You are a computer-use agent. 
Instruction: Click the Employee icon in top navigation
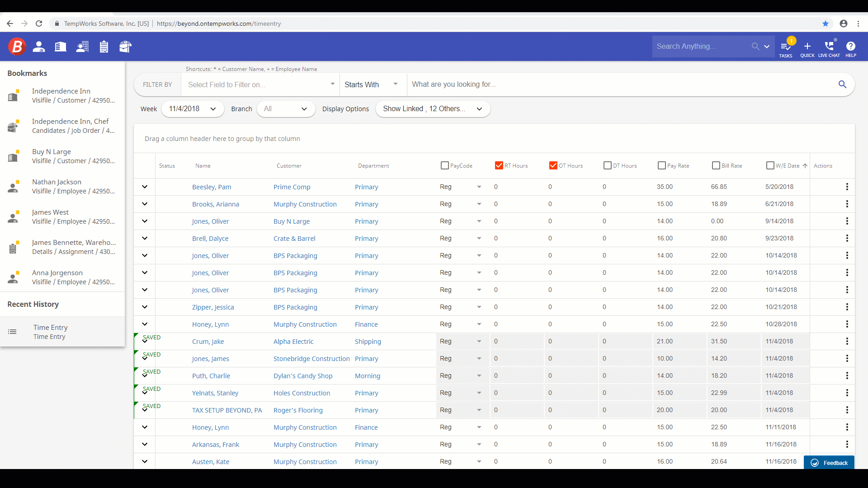click(x=39, y=47)
